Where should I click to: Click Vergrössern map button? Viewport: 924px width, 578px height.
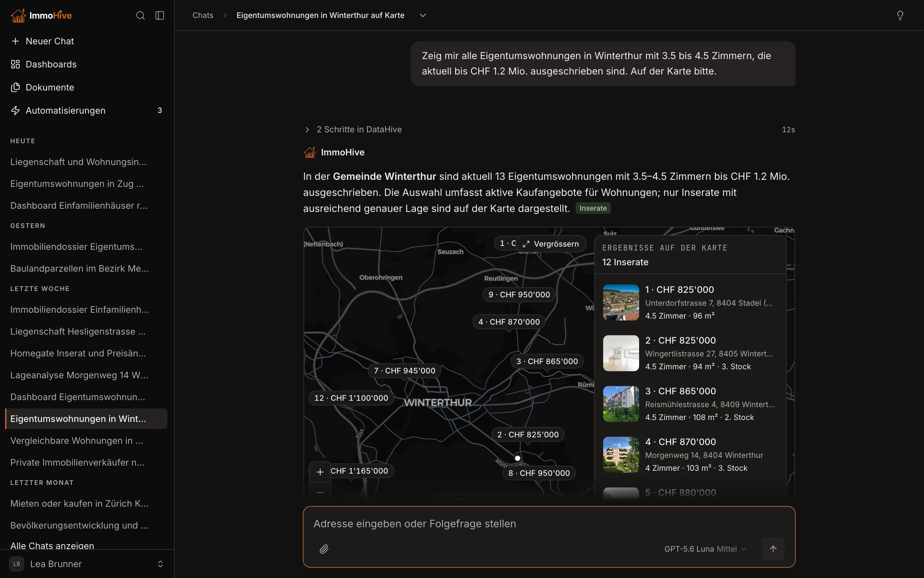point(551,244)
